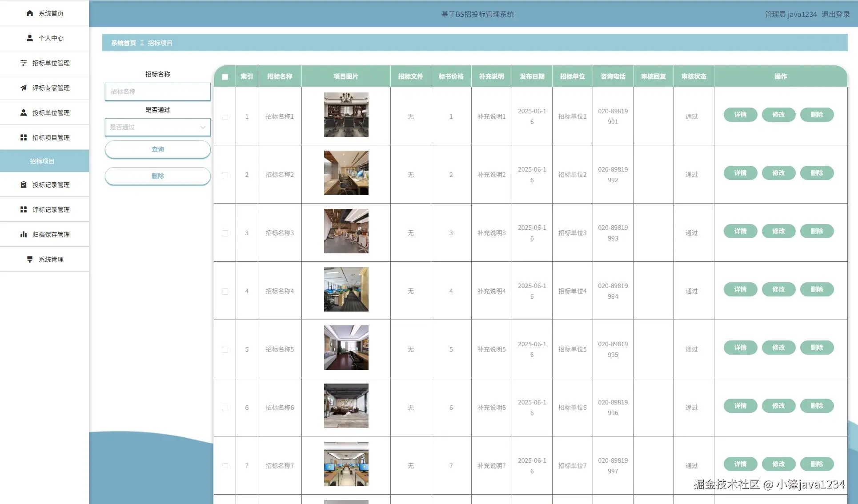Open the project image thumbnail for 招标名称3
Screen dimensions: 858x504
(x=346, y=231)
